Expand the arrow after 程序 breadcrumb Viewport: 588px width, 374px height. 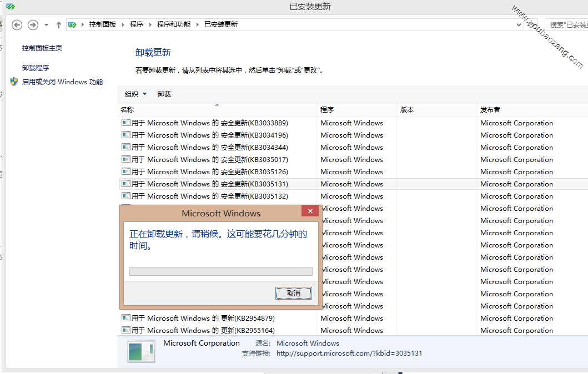click(150, 25)
